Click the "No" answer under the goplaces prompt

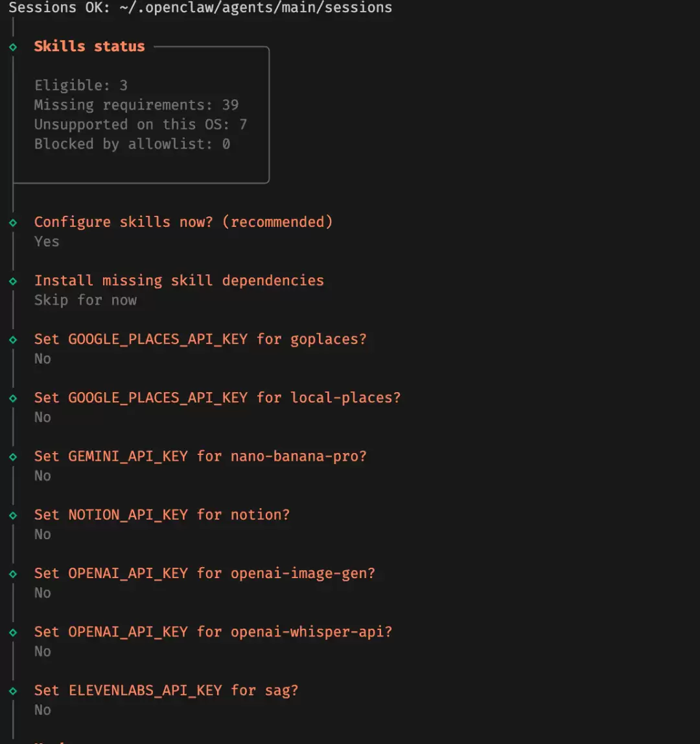[43, 358]
